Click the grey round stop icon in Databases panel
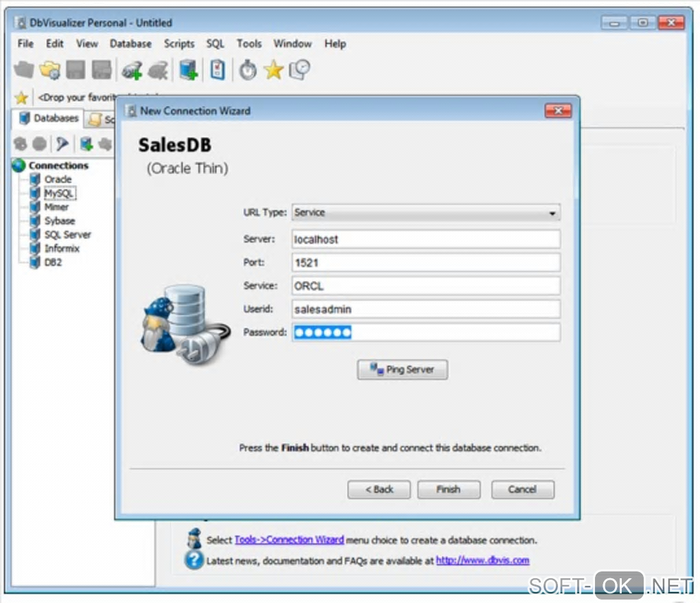 click(x=40, y=144)
